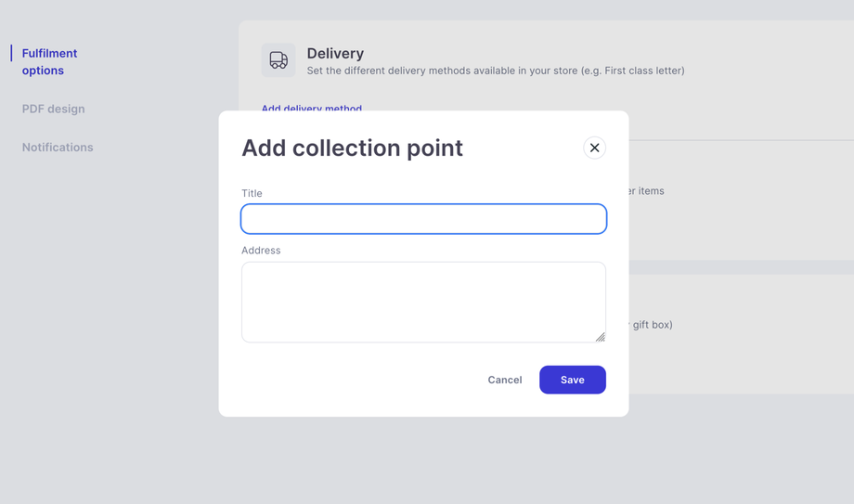Save the new collection point
This screenshot has width=854, height=504.
tap(572, 380)
